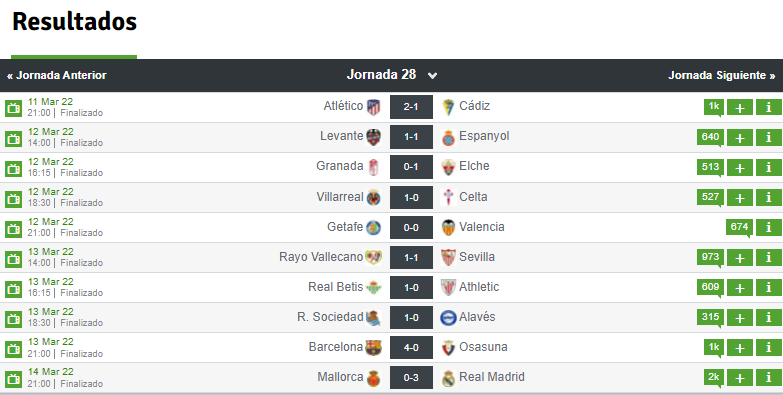Click the plus icon on Levante-Espanyol row
This screenshot has width=783, height=395.
tap(740, 138)
